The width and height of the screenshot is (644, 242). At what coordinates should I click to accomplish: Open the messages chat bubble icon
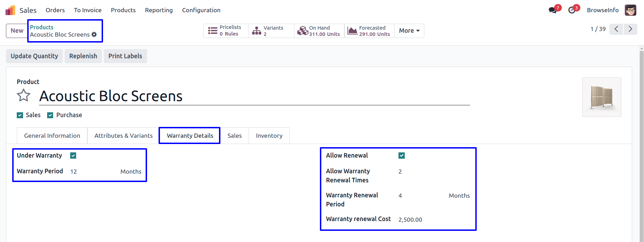point(552,10)
